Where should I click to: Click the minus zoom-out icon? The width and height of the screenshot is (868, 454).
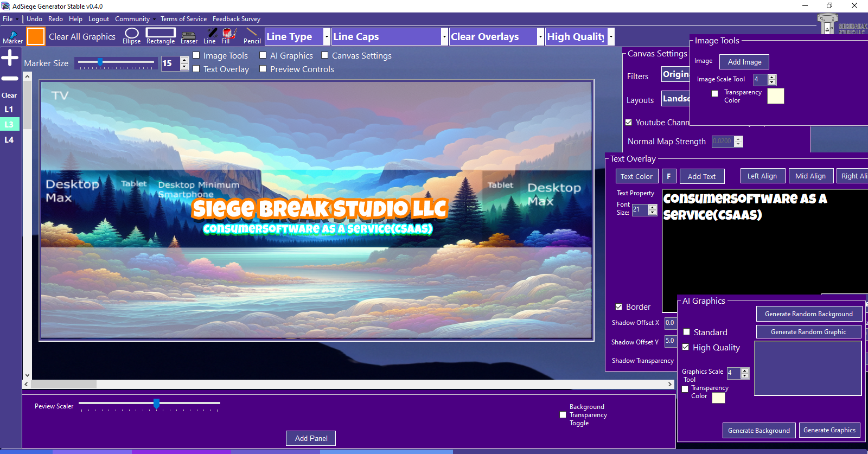pos(10,79)
